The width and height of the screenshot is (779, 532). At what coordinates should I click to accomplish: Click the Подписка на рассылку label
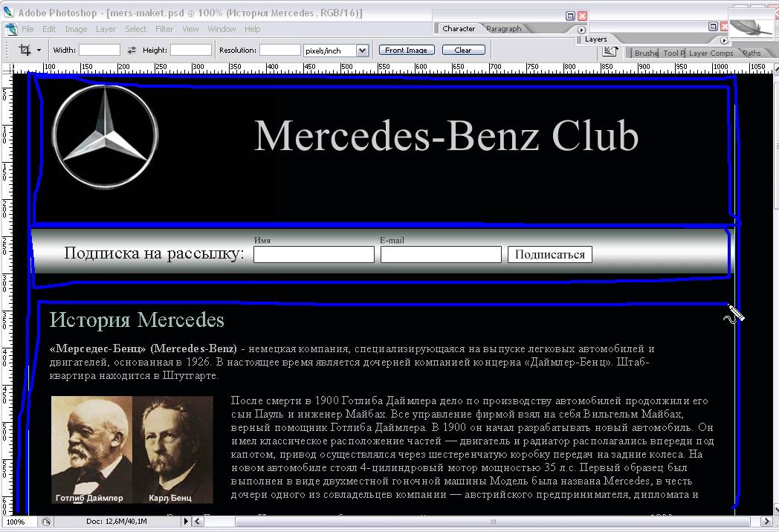click(154, 253)
